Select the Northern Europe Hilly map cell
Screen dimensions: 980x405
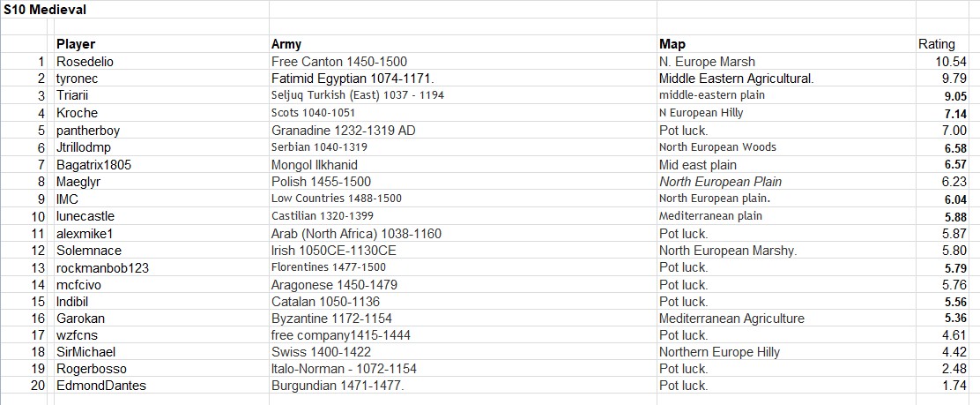719,353
